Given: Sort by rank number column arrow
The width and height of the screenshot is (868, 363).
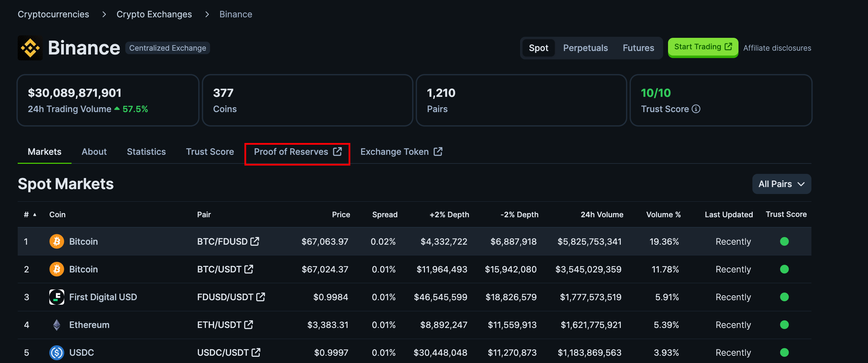Looking at the screenshot, I should click(35, 215).
